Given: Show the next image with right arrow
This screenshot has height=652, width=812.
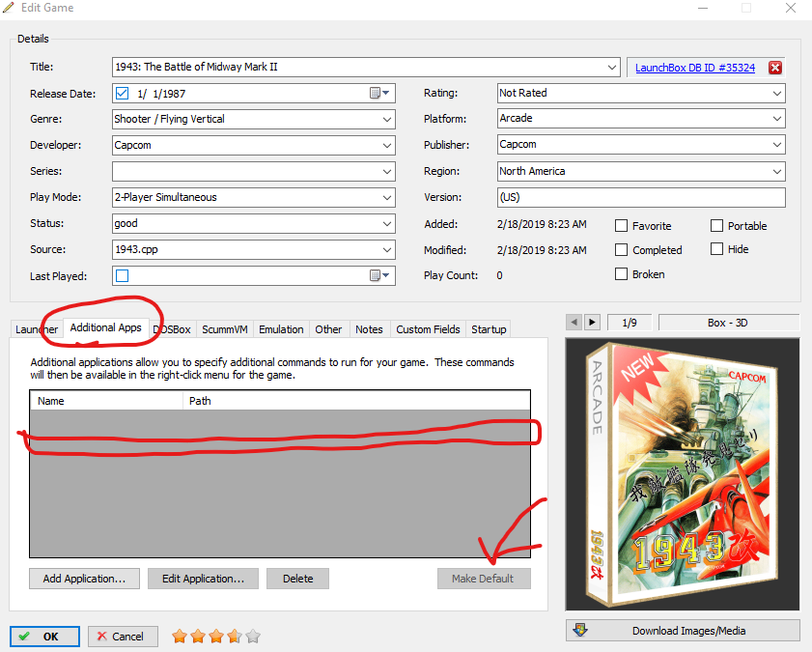Looking at the screenshot, I should 592,323.
